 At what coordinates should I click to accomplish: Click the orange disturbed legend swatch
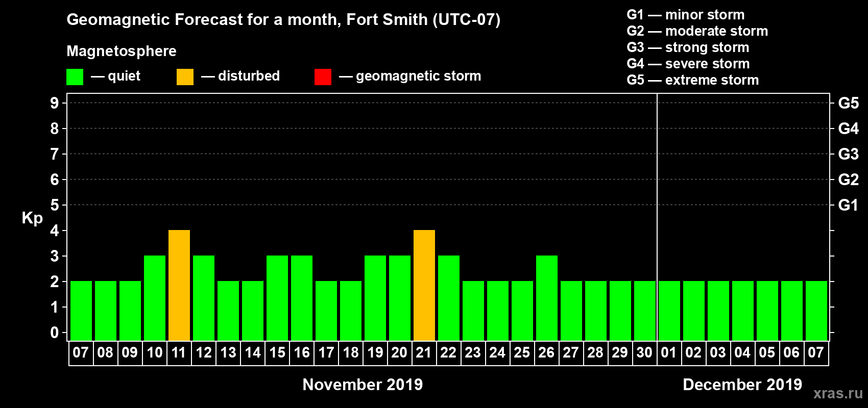[x=185, y=77]
